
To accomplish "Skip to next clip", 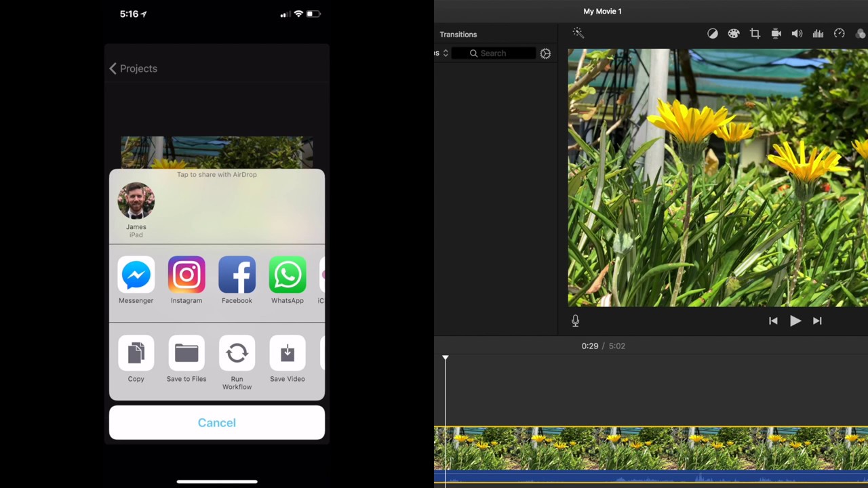I will click(x=817, y=321).
